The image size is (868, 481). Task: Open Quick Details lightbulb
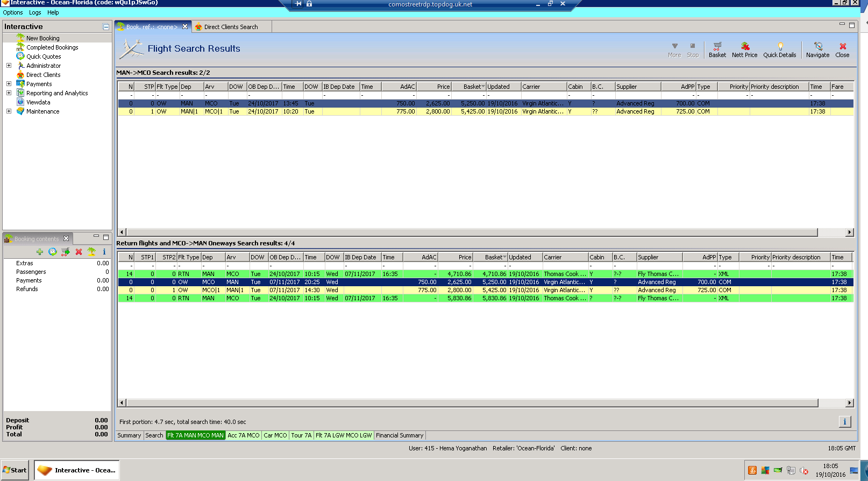click(x=779, y=49)
